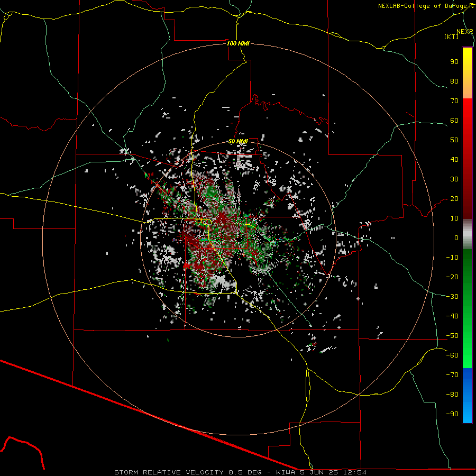
Task: Click the -90 value on velocity scale
Action: pyautogui.click(x=452, y=414)
